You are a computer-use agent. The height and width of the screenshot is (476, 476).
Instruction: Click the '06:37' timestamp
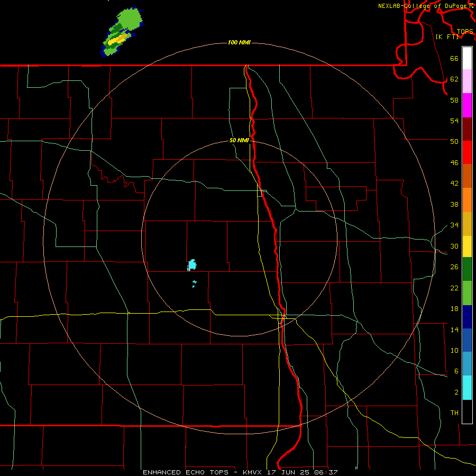pyautogui.click(x=326, y=472)
